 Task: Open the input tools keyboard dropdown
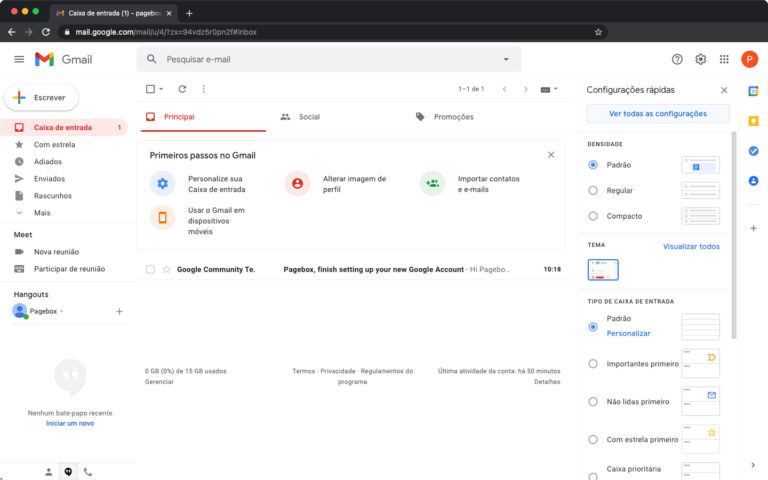point(549,89)
